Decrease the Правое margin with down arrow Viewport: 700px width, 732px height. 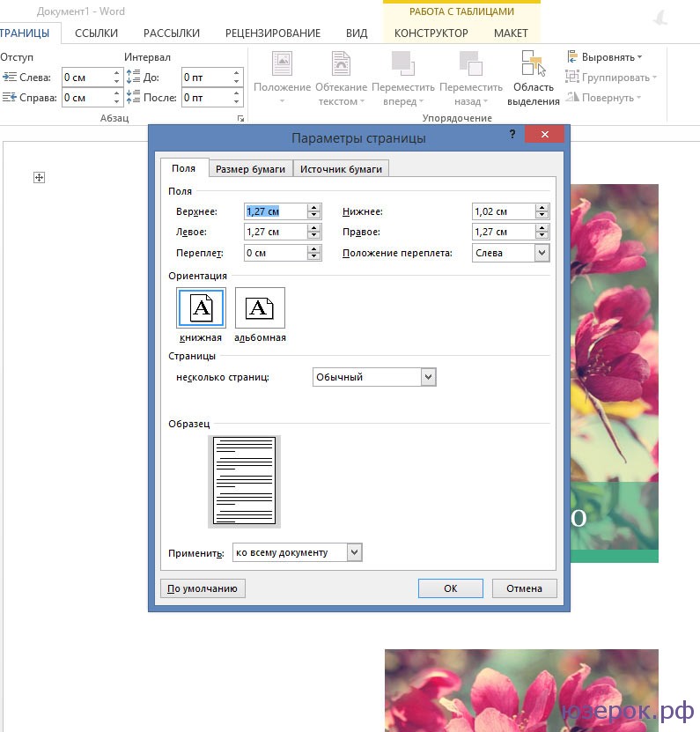pyautogui.click(x=542, y=236)
